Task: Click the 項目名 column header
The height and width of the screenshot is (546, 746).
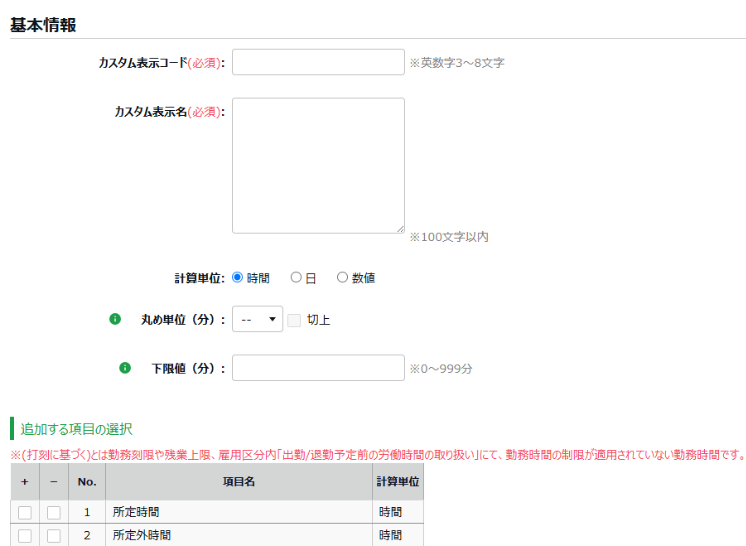Action: 239,482
